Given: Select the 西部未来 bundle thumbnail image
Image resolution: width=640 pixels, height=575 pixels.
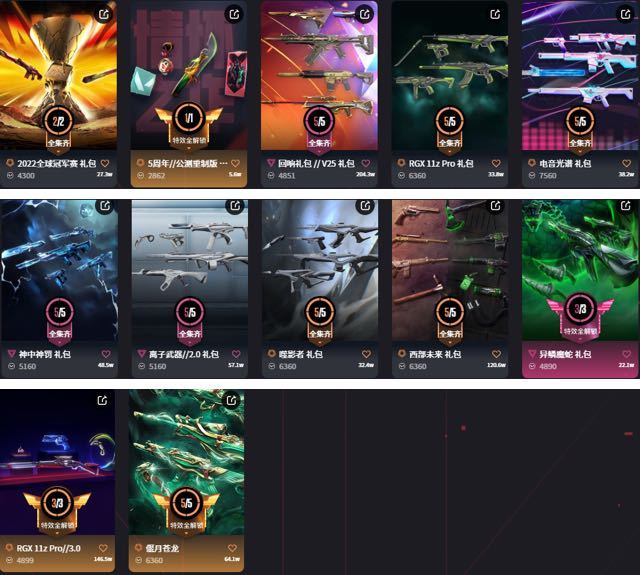Looking at the screenshot, I should coord(450,270).
